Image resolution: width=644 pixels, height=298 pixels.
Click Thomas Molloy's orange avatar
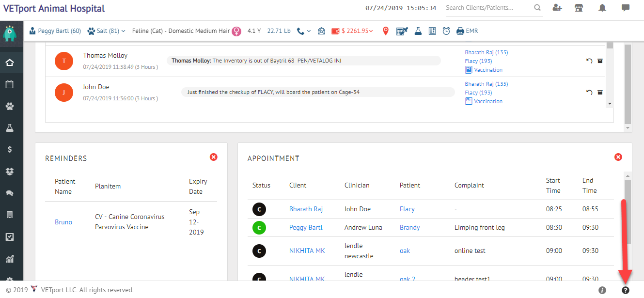[64, 61]
